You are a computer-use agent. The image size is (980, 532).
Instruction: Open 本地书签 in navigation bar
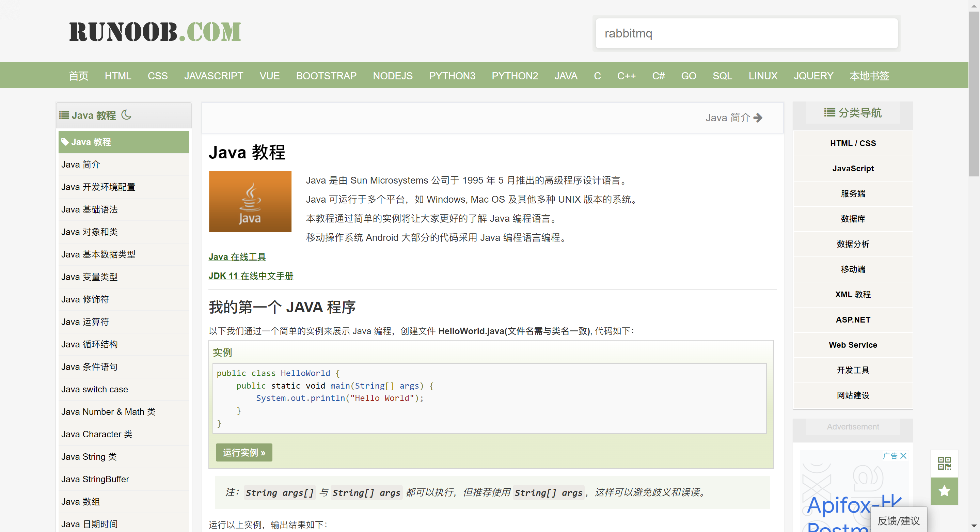coord(869,76)
